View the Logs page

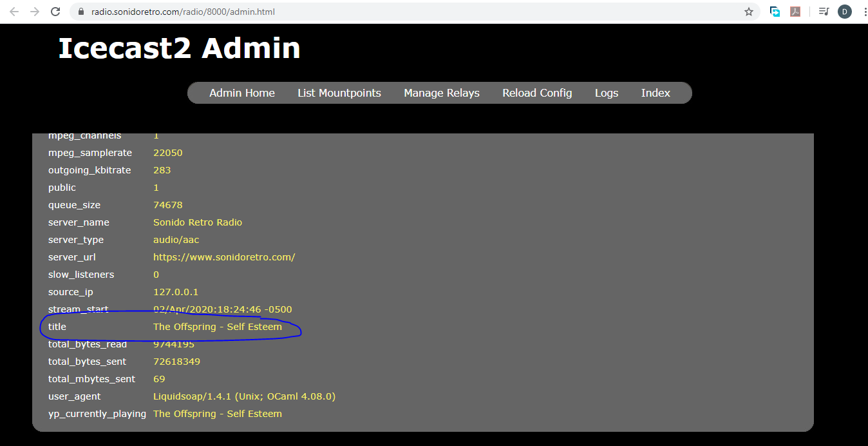(606, 93)
